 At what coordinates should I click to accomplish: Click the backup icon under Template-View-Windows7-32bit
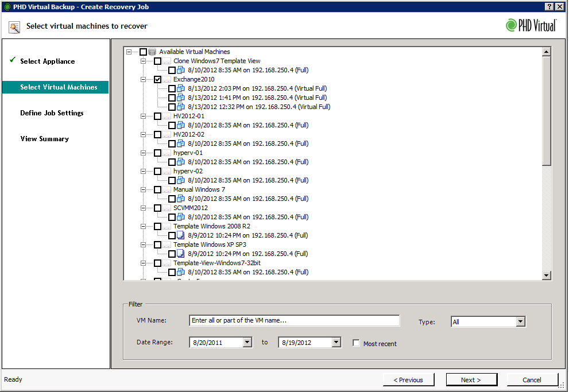[180, 272]
